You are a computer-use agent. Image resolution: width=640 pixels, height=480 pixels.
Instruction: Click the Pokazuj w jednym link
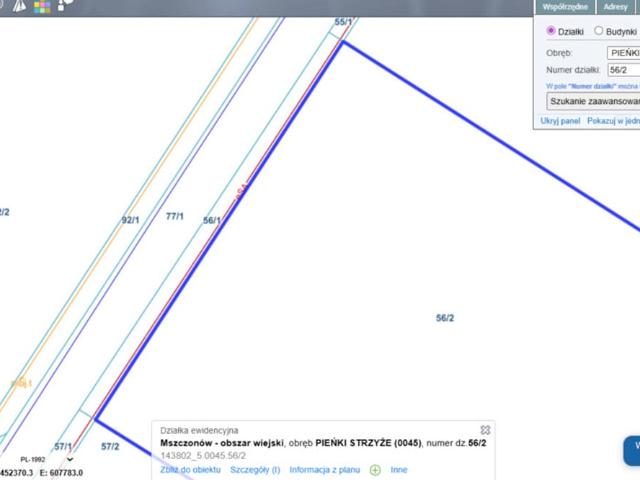click(x=613, y=120)
